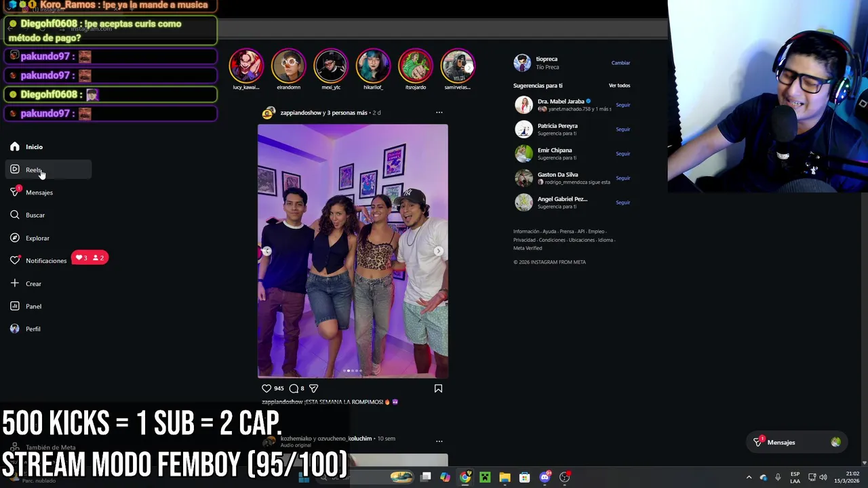Open Task View in taskbar
The width and height of the screenshot is (868, 488).
tap(425, 477)
